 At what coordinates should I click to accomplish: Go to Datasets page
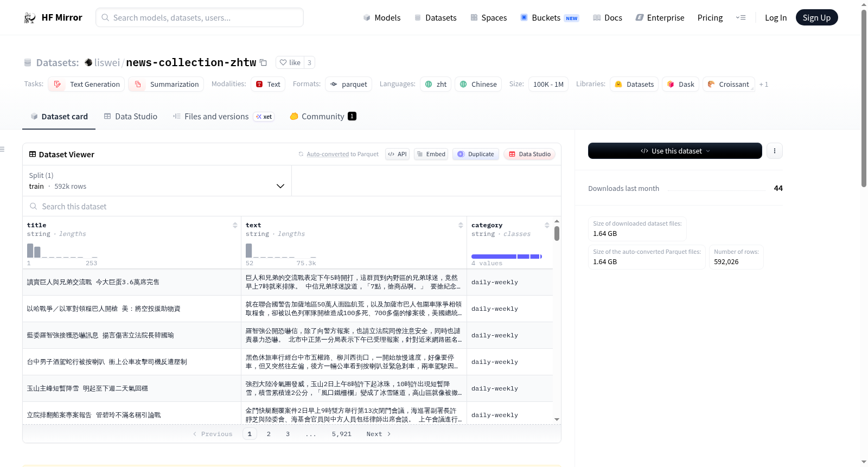[436, 17]
